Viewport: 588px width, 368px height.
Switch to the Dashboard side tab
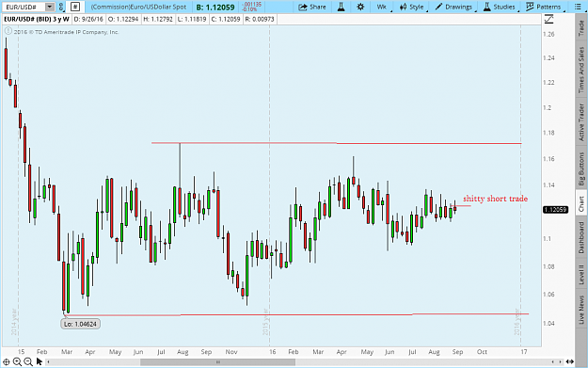pyautogui.click(x=581, y=237)
